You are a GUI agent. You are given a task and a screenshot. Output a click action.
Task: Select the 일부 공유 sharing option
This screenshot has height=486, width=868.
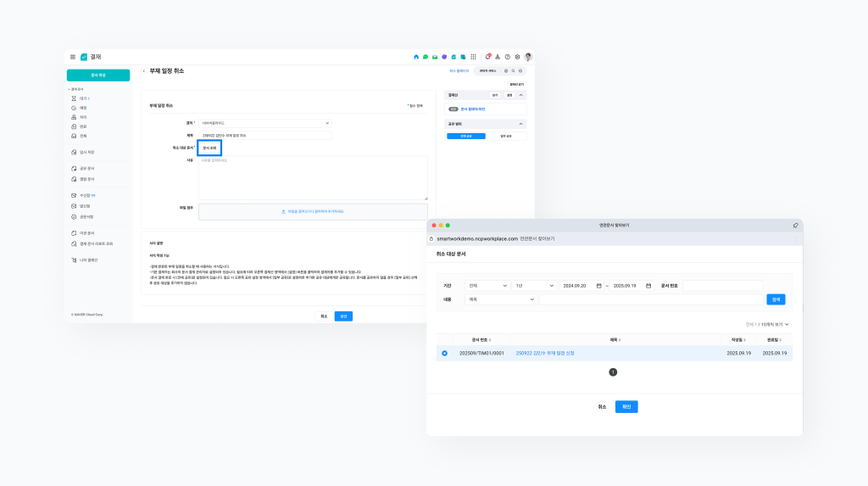[506, 136]
